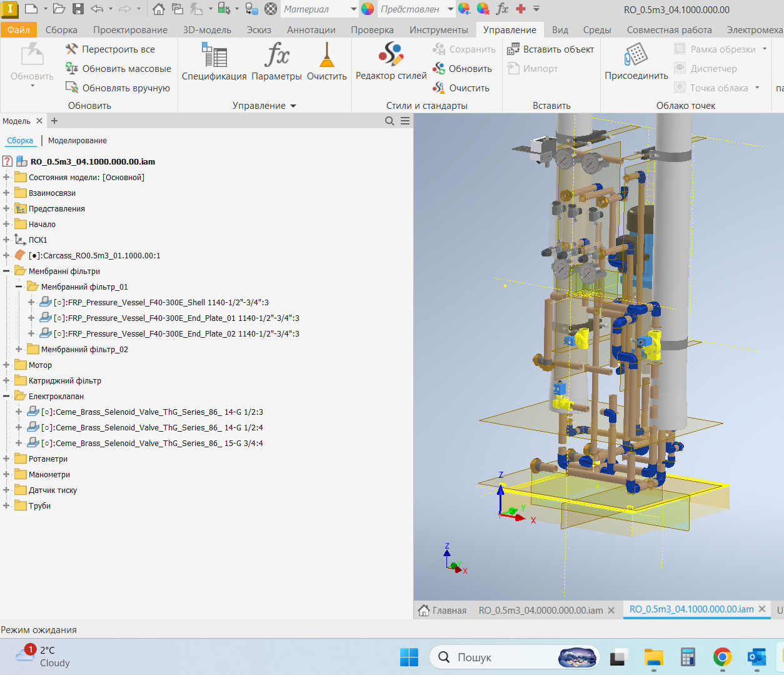Select the Труби folder
Viewport: 784px width, 675px height.
pyautogui.click(x=39, y=505)
